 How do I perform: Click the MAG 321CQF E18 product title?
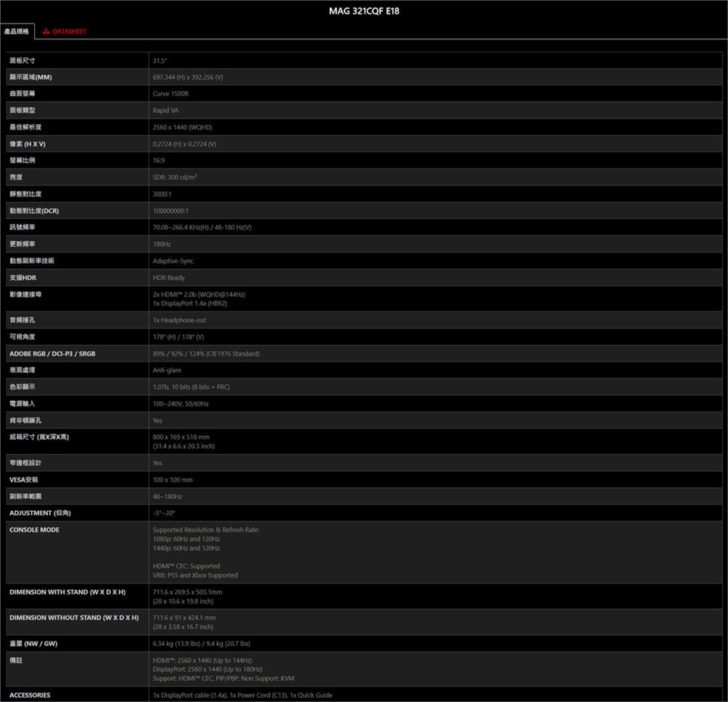(x=364, y=11)
